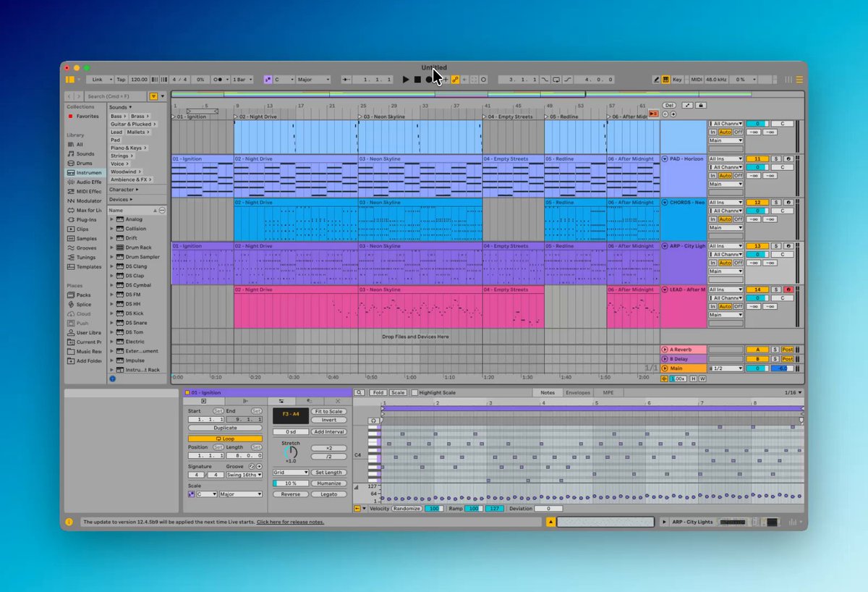Expand the Drum Rack instrument entry
Viewport: 868px width, 592px height.
click(x=112, y=248)
